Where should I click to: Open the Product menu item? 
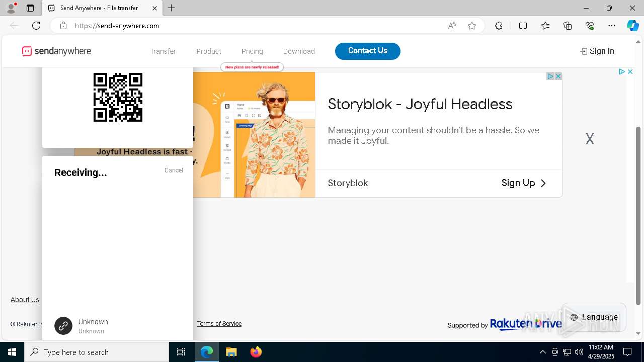(x=209, y=51)
